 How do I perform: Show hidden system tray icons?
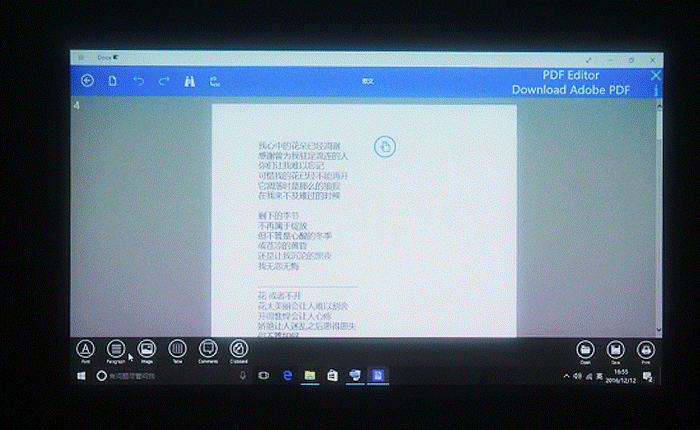565,376
